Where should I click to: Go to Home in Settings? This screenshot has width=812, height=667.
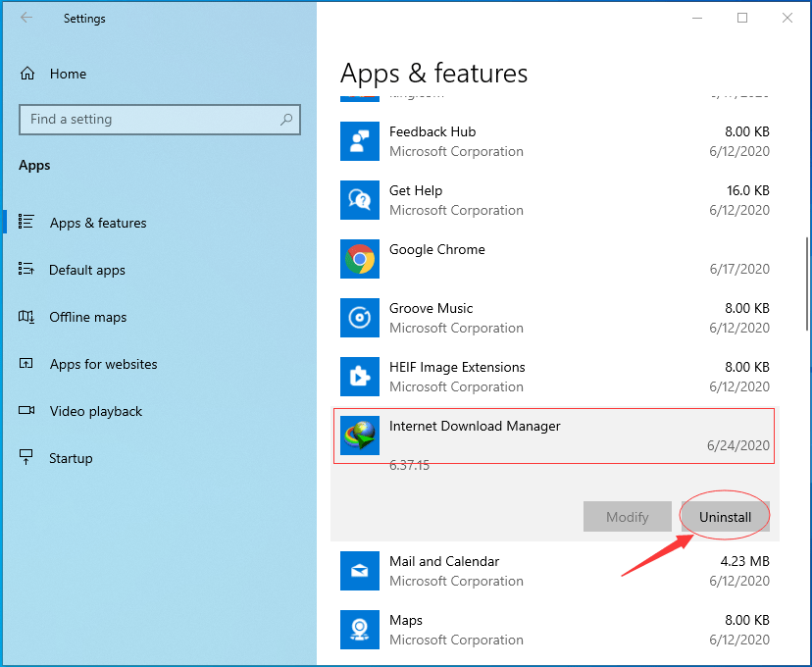click(x=68, y=74)
